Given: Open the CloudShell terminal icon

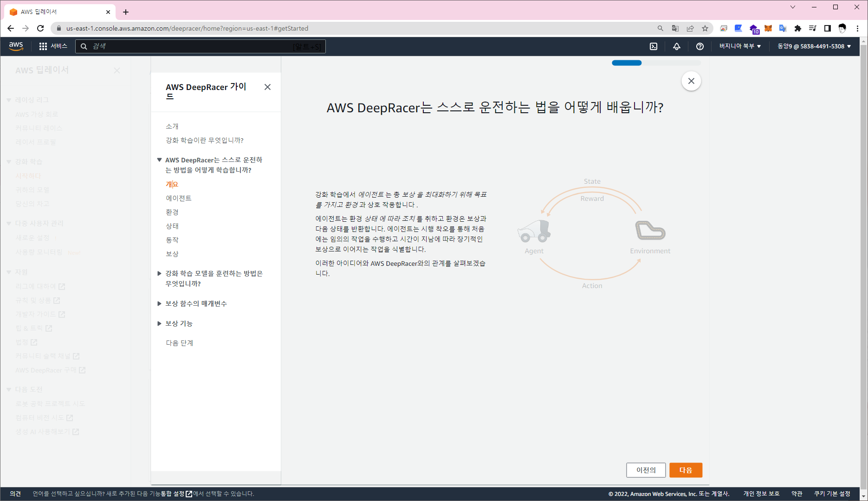Looking at the screenshot, I should pos(654,46).
